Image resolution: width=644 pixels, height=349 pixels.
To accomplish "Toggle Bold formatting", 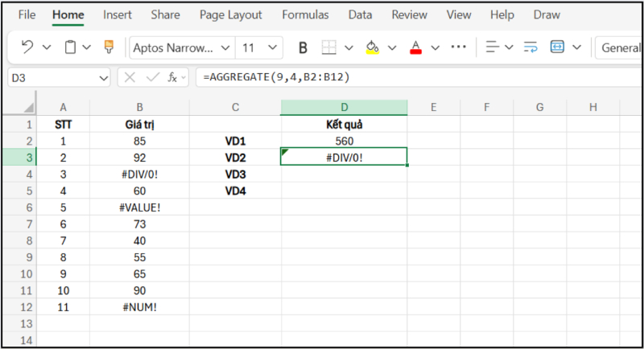I will (303, 48).
